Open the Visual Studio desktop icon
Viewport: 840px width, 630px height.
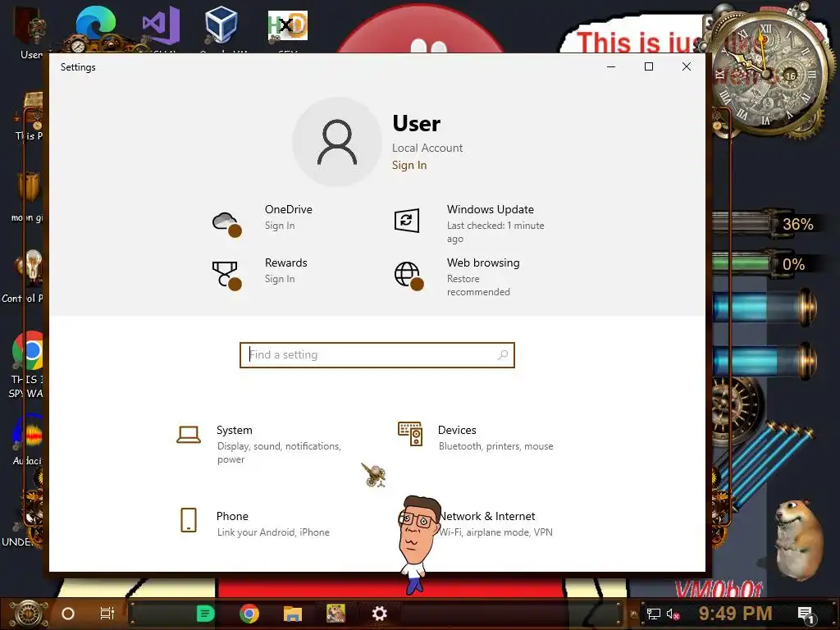tap(161, 25)
